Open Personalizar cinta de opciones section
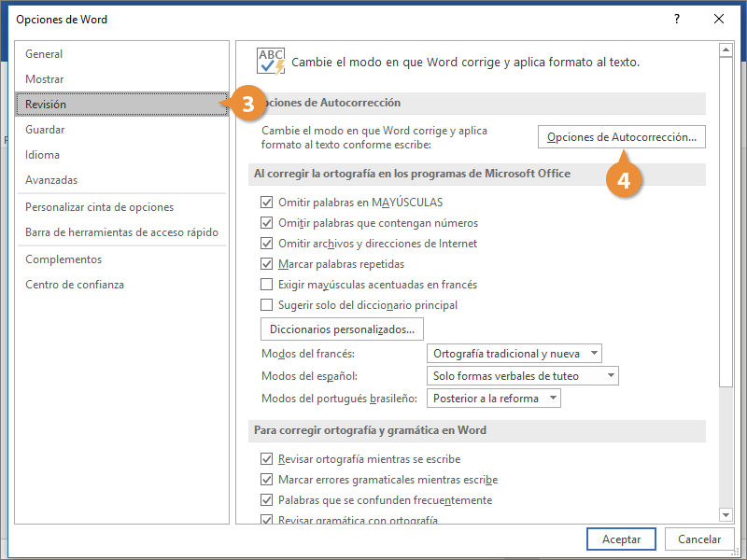Screen dimensions: 747x560 (x=99, y=207)
